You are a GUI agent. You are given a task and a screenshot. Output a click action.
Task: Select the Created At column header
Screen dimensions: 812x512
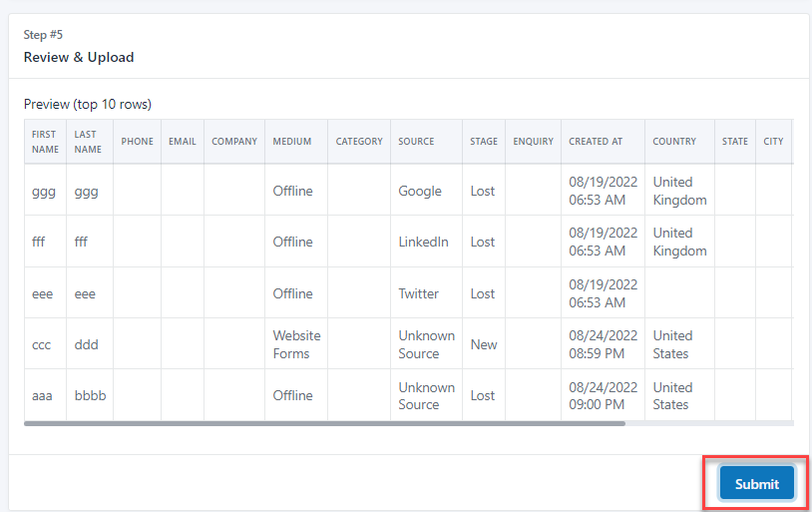tap(596, 142)
